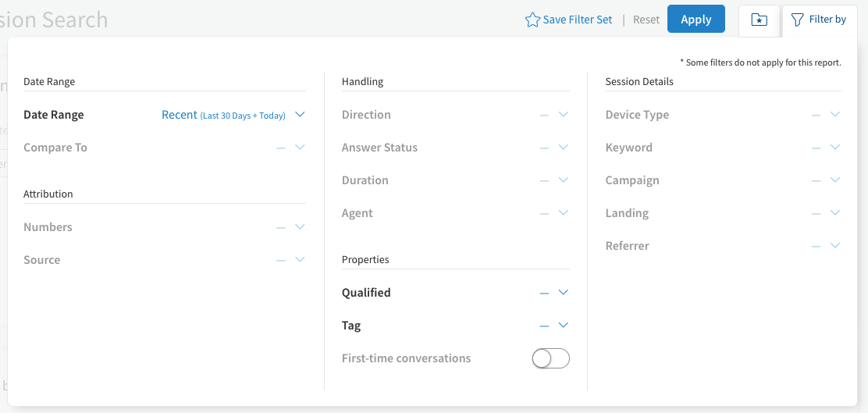Expand the Agent filter chevron
868x413 pixels.
pyautogui.click(x=564, y=212)
